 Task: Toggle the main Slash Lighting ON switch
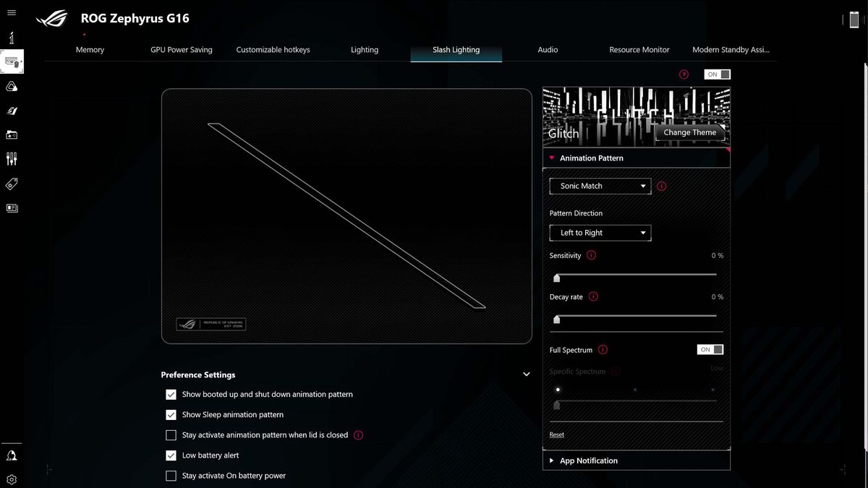click(718, 74)
